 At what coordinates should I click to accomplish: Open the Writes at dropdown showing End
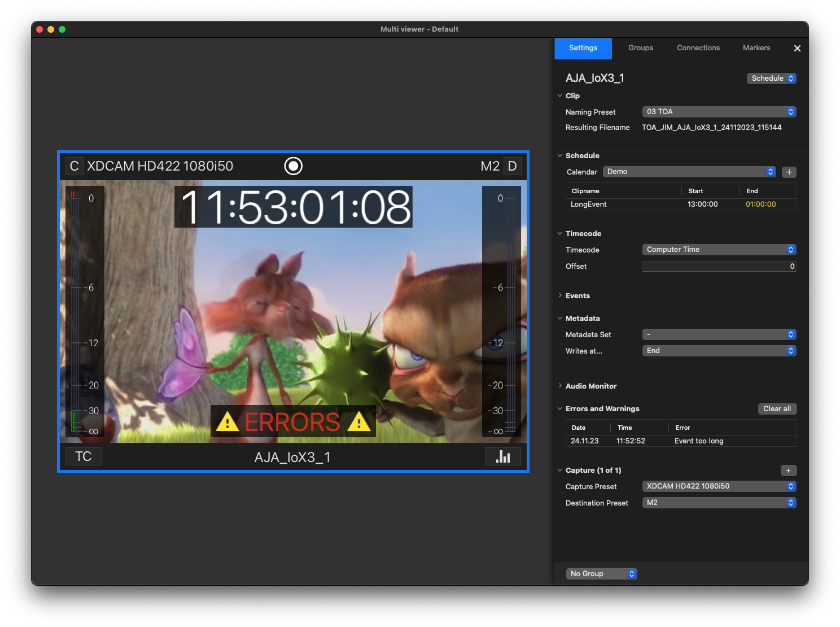click(719, 351)
